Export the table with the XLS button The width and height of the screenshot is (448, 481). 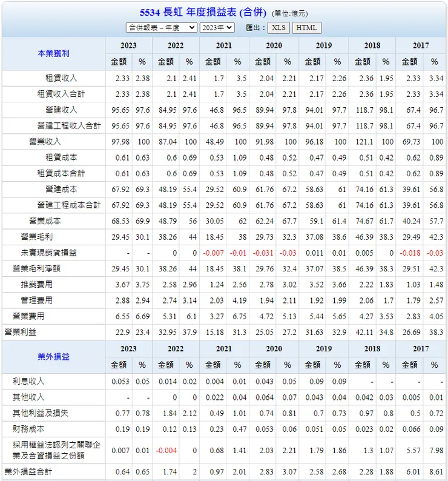point(278,28)
